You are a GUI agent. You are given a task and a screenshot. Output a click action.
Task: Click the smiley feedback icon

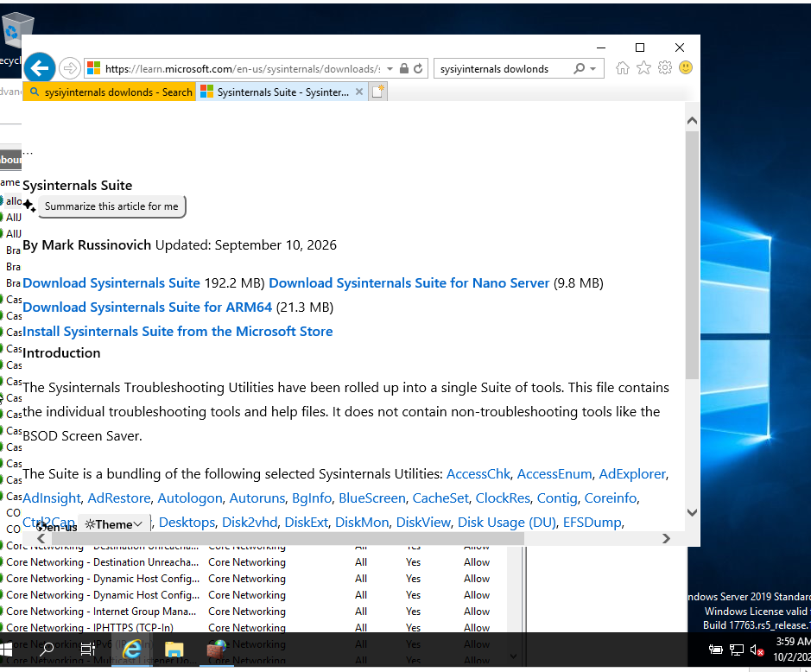click(686, 67)
